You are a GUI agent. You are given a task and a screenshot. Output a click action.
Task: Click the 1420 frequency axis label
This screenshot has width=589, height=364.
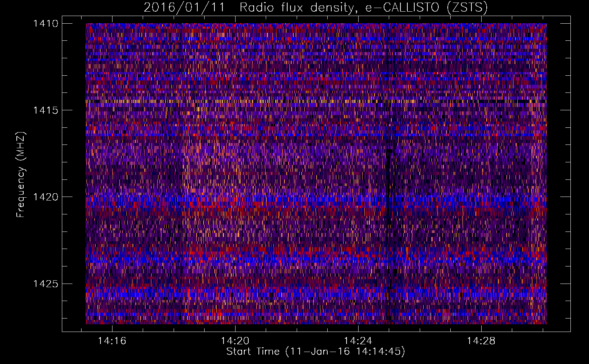(x=46, y=197)
